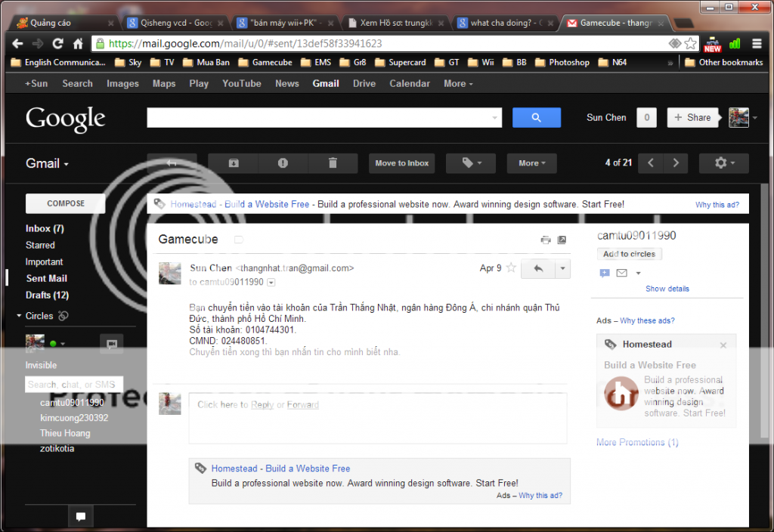This screenshot has width=774, height=532.
Task: Expand the More menu in Google bar
Action: [x=458, y=83]
